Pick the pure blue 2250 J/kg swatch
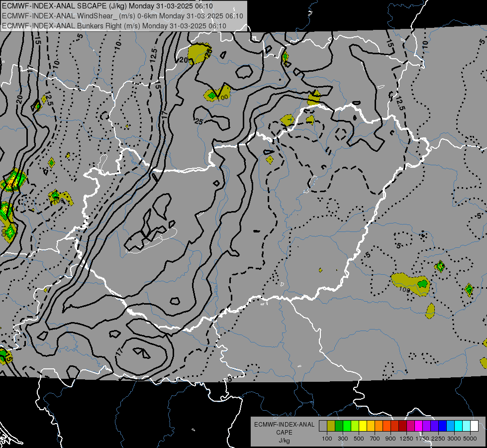This screenshot has height=448, width=487. (443, 426)
